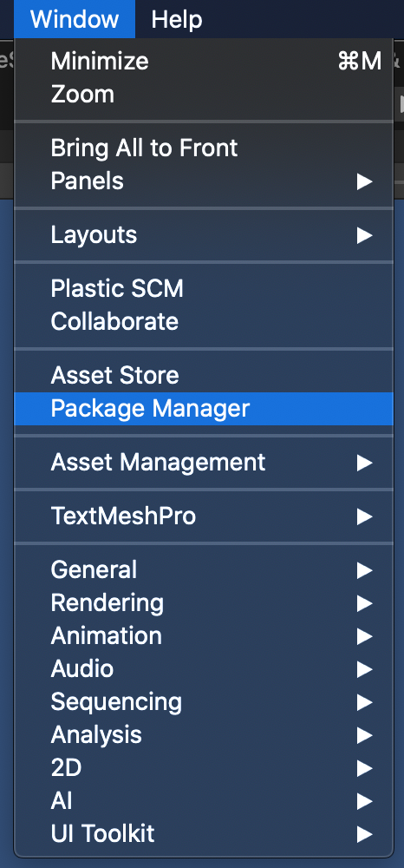404x868 pixels.
Task: Expand the Layouts submenu
Action: pos(204,235)
